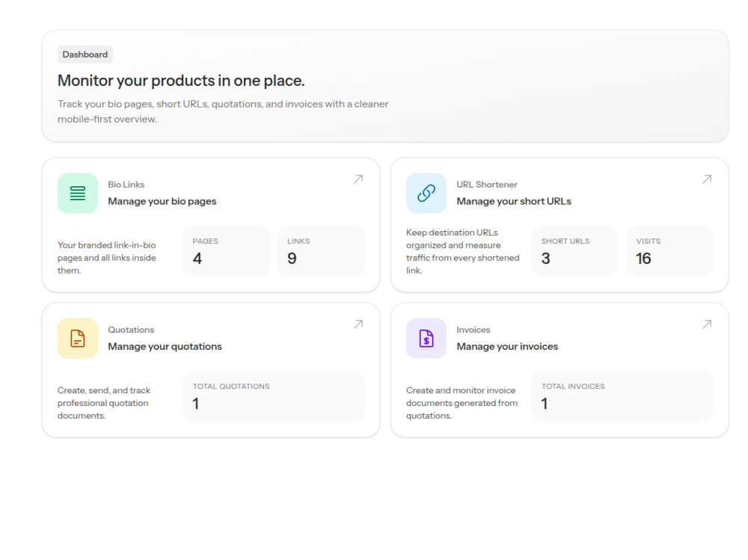Image resolution: width=748 pixels, height=560 pixels.
Task: Select the LINKS stat tile showing 9
Action: pyautogui.click(x=321, y=251)
